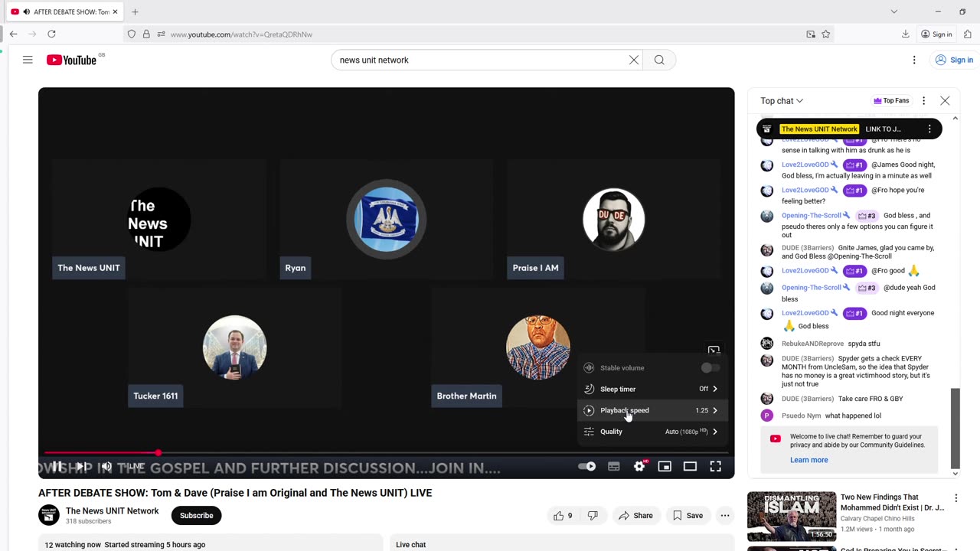
Task: Toggle the Stable volume switch
Action: pos(710,368)
